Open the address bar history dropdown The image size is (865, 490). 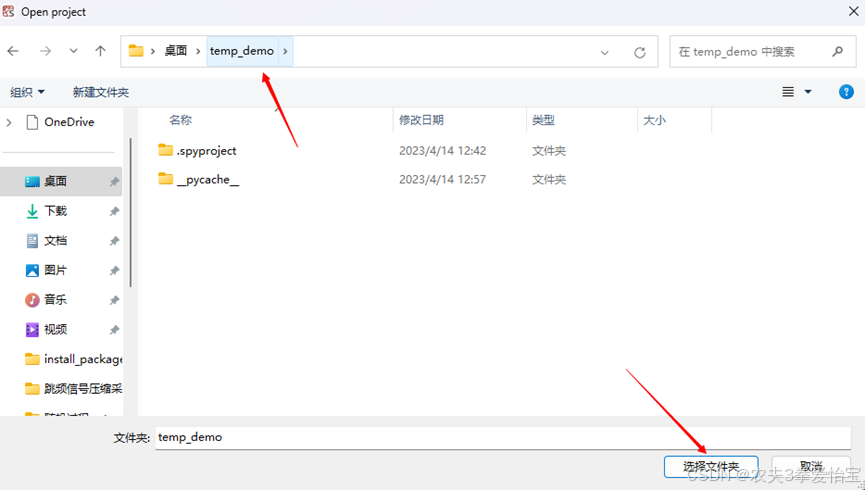point(605,52)
